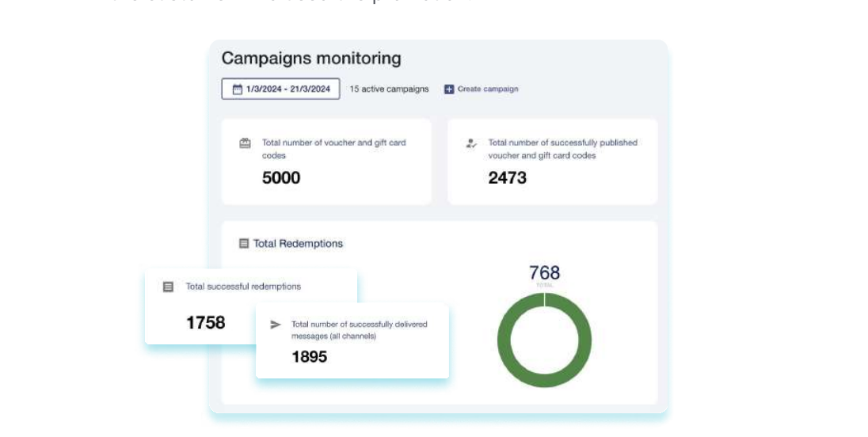This screenshot has width=868, height=437.
Task: Click the Campaigns monitoring heading
Action: [x=311, y=59]
